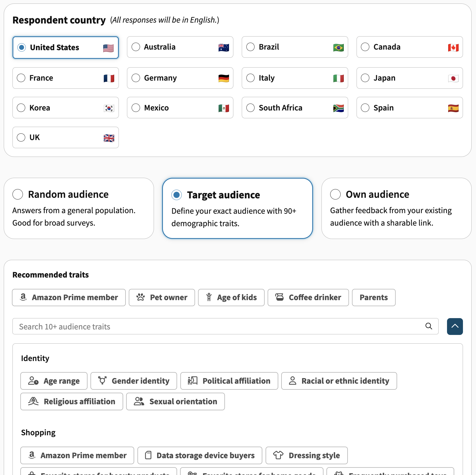
Task: Click the coffee cup icon on Coffee drinker
Action: 279,297
